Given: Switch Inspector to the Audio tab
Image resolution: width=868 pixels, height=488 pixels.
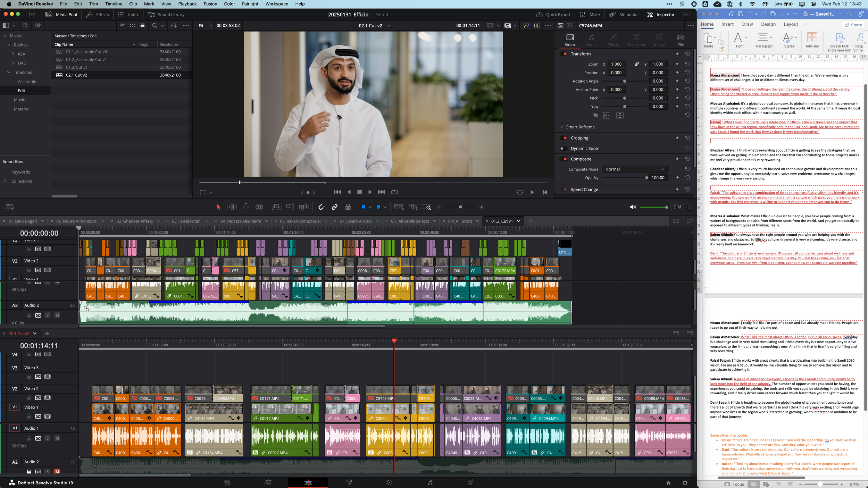Looking at the screenshot, I should [591, 40].
